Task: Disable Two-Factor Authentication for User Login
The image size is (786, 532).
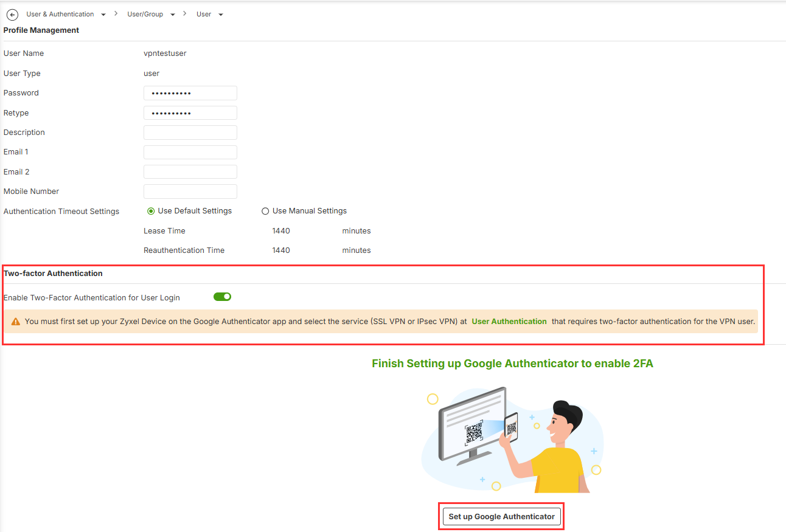Action: (223, 297)
